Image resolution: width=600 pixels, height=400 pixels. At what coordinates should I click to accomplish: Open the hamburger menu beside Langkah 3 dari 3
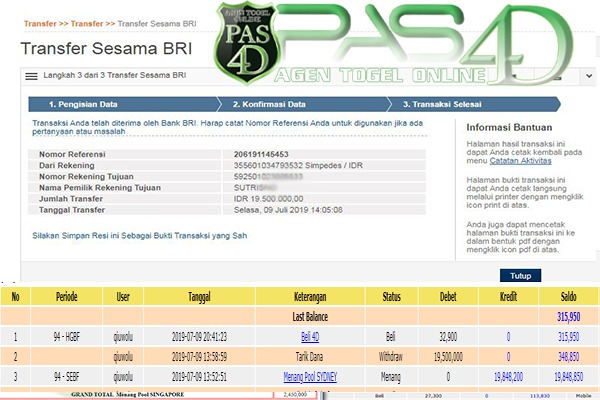[x=31, y=76]
